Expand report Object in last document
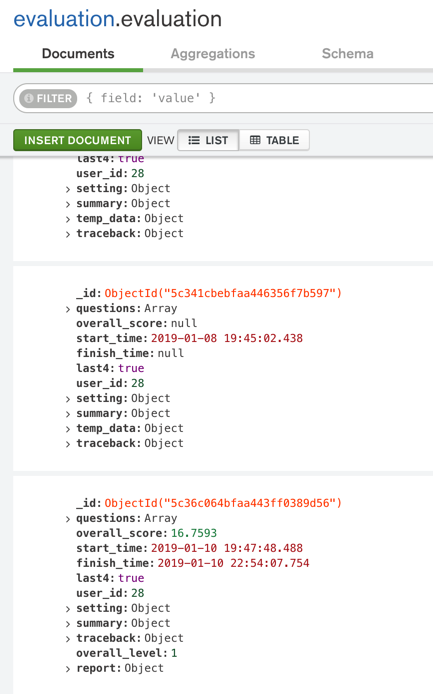Screen dimensions: 433x694 [68, 669]
